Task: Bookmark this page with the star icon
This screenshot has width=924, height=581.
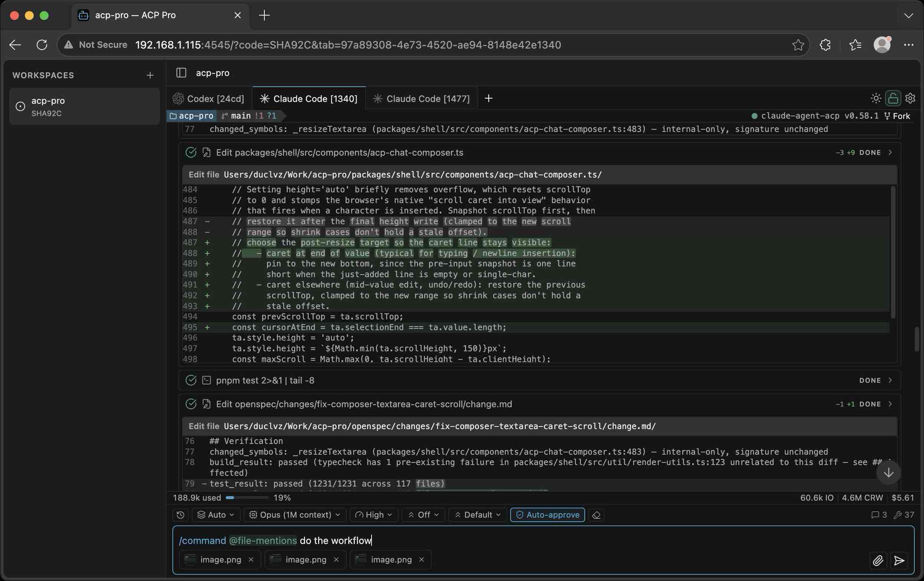Action: click(x=798, y=45)
